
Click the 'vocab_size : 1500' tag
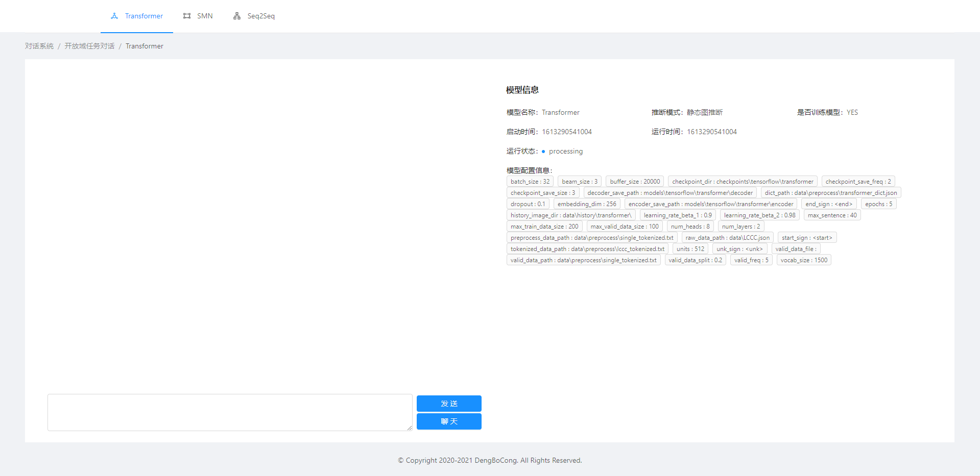click(804, 260)
